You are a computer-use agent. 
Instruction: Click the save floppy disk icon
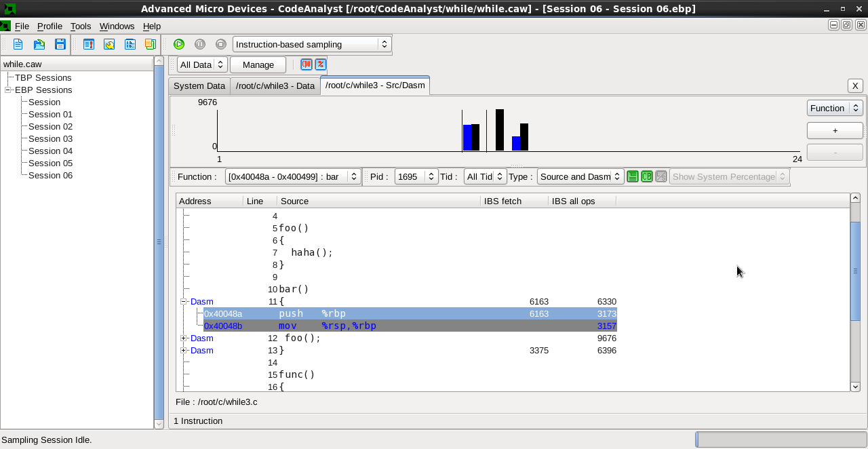(60, 44)
